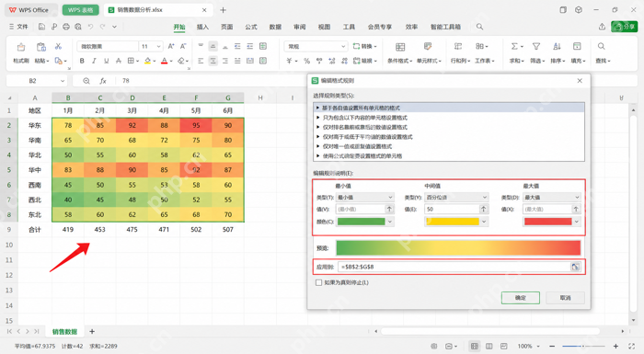The width and height of the screenshot is (644, 354).
Task: Click the midpoint value field containing 50
Action: [452, 210]
